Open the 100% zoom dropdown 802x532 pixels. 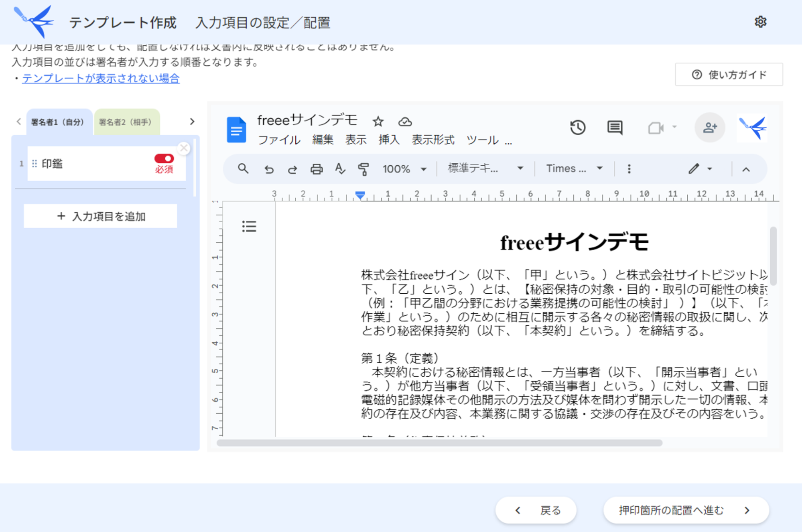[x=404, y=169]
